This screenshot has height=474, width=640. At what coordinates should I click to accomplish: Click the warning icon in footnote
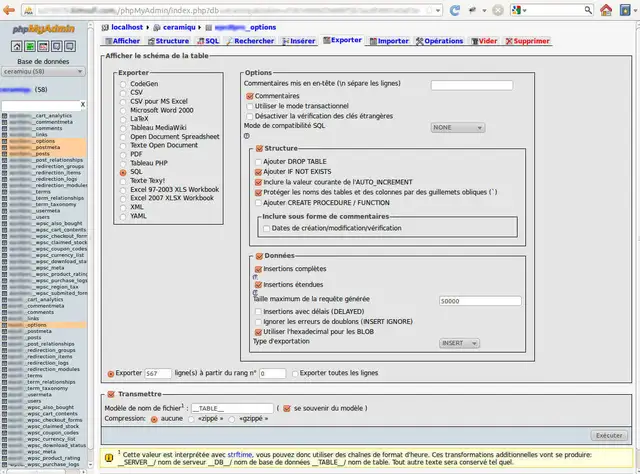pos(109,458)
